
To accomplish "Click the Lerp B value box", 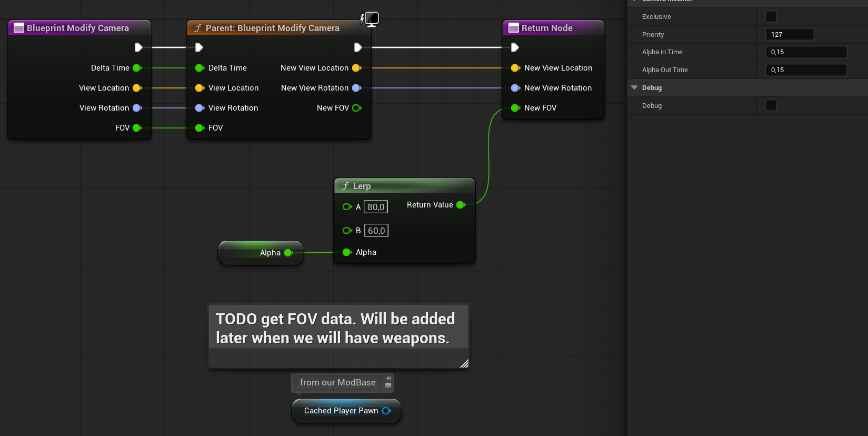I will (x=376, y=231).
